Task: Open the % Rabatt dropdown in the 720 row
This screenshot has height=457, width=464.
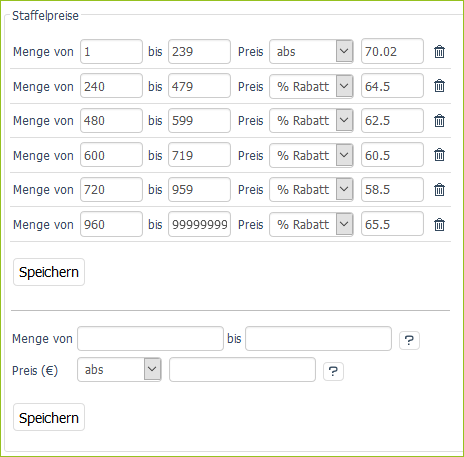Action: [x=311, y=189]
